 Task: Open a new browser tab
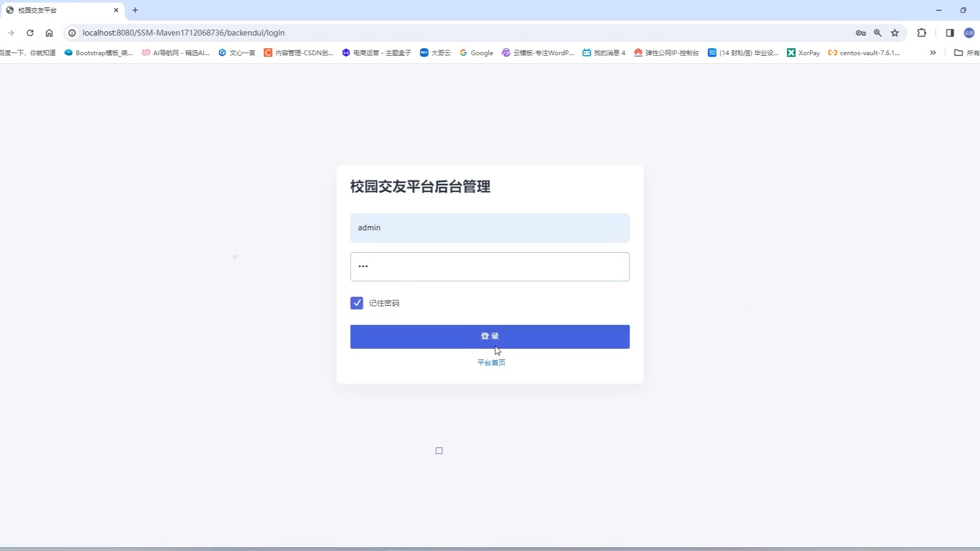coord(135,10)
